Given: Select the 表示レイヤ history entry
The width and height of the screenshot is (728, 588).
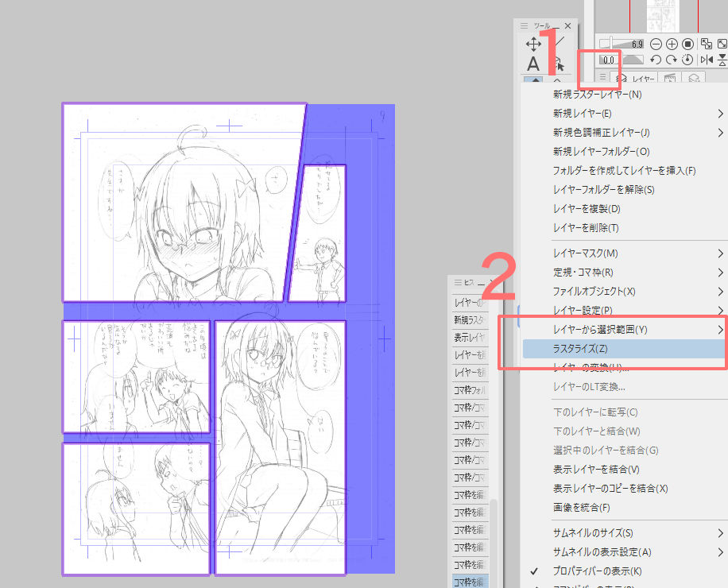Looking at the screenshot, I should click(470, 338).
